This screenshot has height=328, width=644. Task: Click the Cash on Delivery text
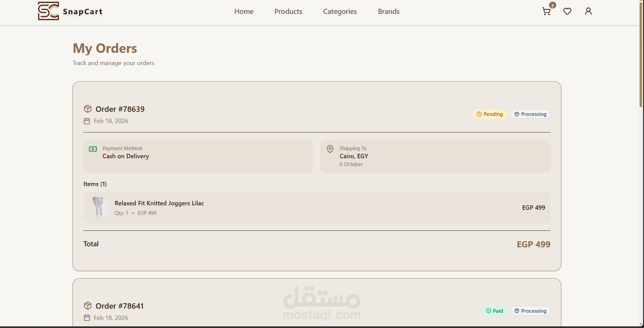pyautogui.click(x=126, y=156)
